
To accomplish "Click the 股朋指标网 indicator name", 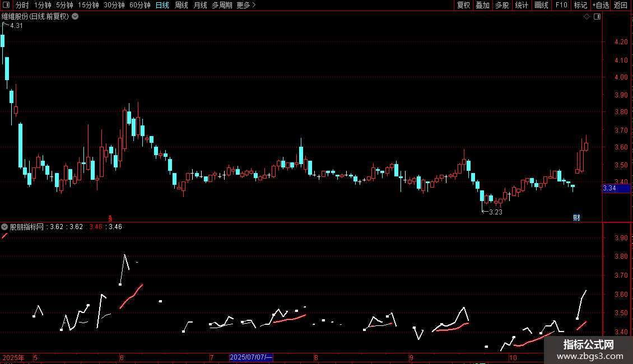I will point(27,227).
